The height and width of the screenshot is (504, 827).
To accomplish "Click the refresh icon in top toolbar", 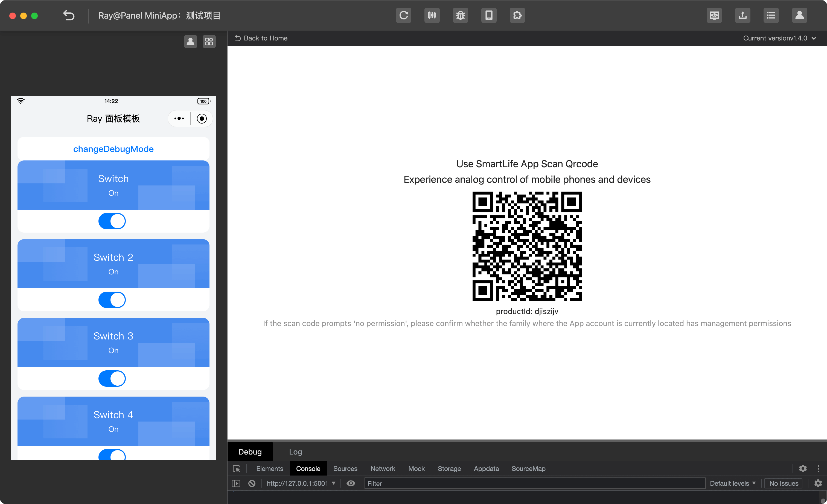I will [x=403, y=15].
